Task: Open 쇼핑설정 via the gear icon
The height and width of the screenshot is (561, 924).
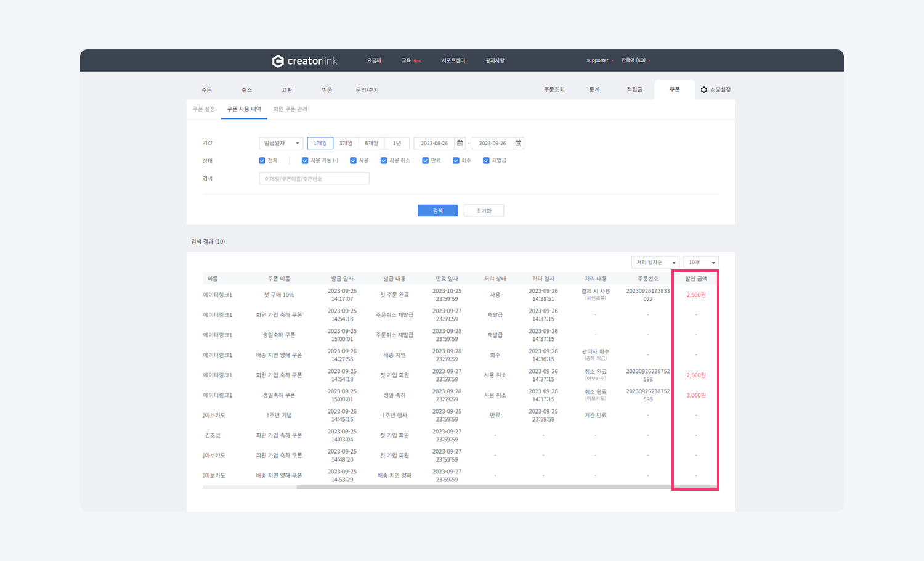Action: 704,90
